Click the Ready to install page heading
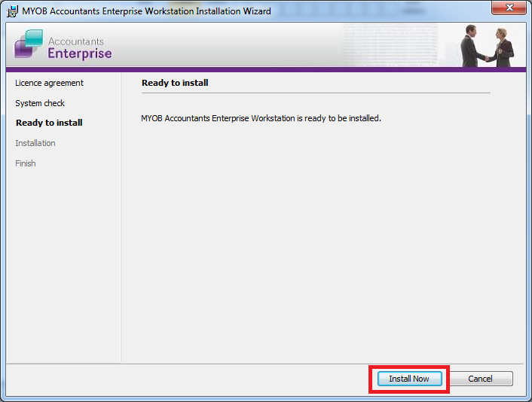The image size is (532, 402). coord(175,83)
